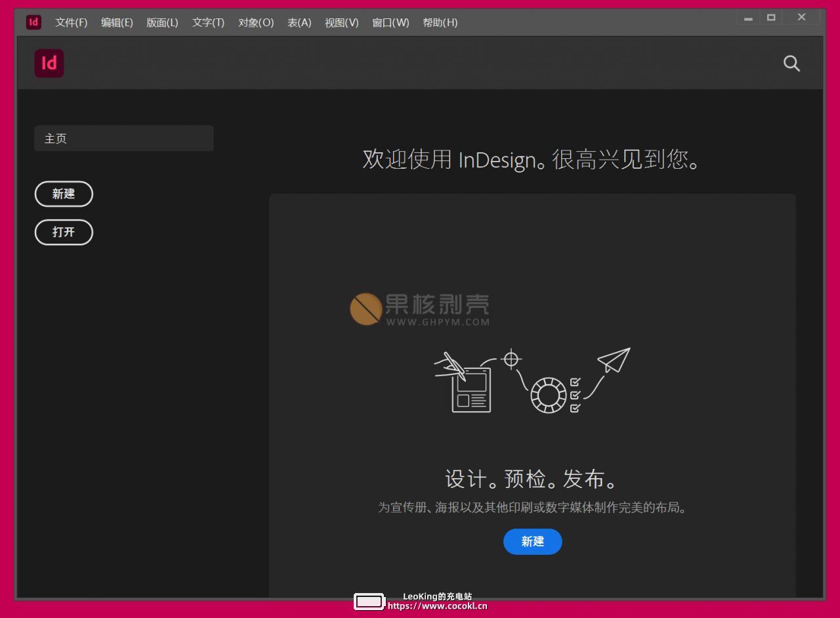Open the 视图(V) menu

pyautogui.click(x=342, y=22)
